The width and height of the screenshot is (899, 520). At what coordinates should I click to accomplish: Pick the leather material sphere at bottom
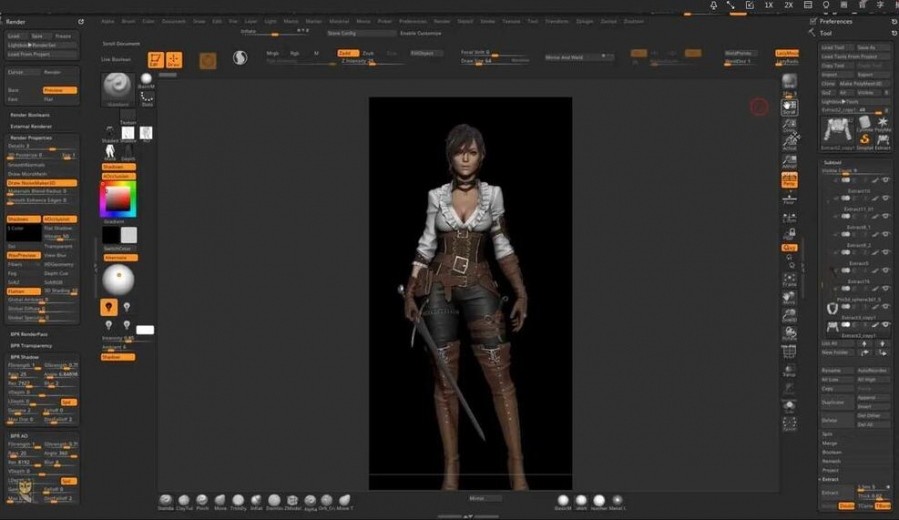(599, 501)
